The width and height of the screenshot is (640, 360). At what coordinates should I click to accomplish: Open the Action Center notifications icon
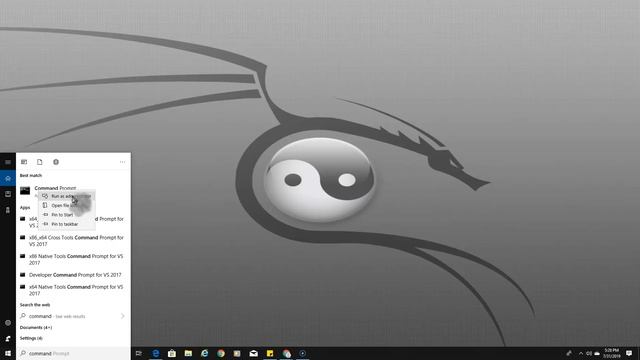point(629,353)
